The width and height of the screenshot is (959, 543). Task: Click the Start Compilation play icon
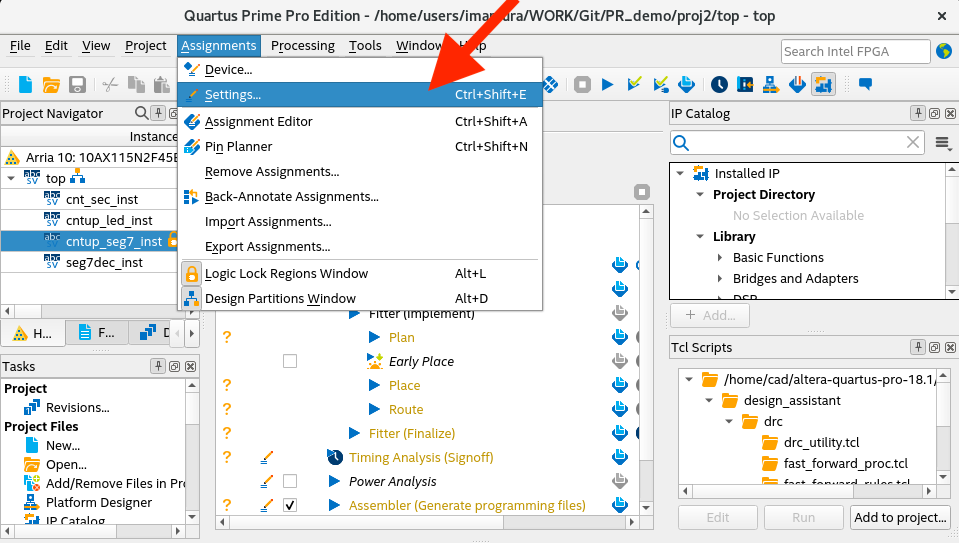click(x=607, y=84)
